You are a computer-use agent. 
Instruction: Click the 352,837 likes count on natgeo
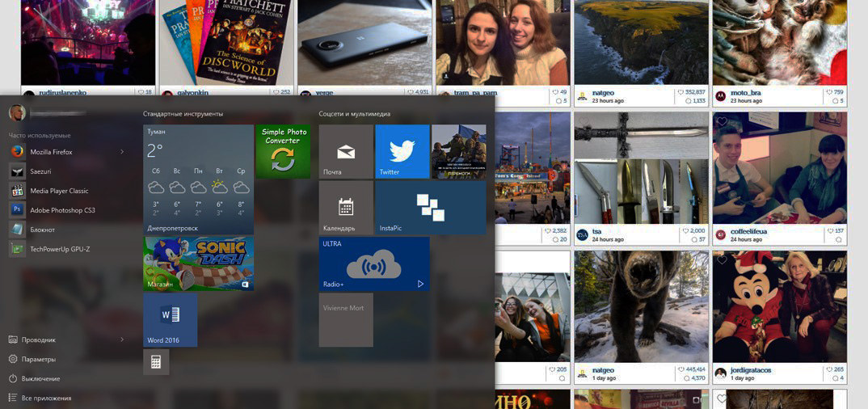click(695, 92)
